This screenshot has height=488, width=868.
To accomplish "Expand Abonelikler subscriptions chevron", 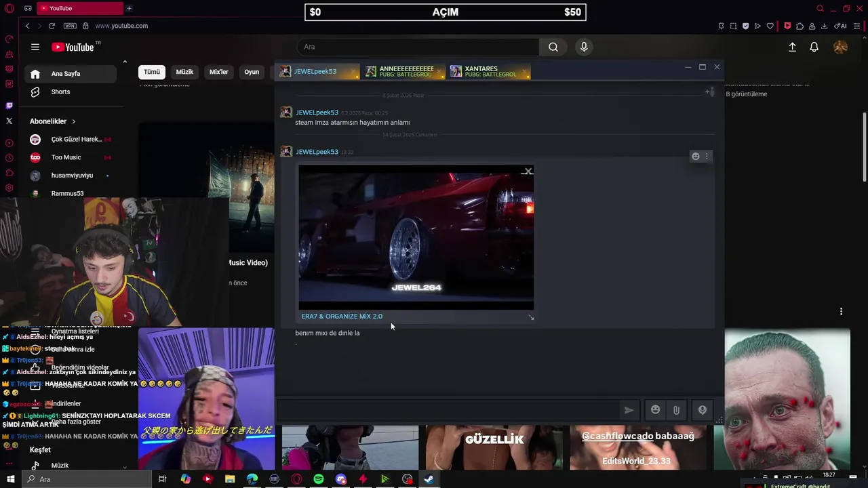I will (x=73, y=121).
